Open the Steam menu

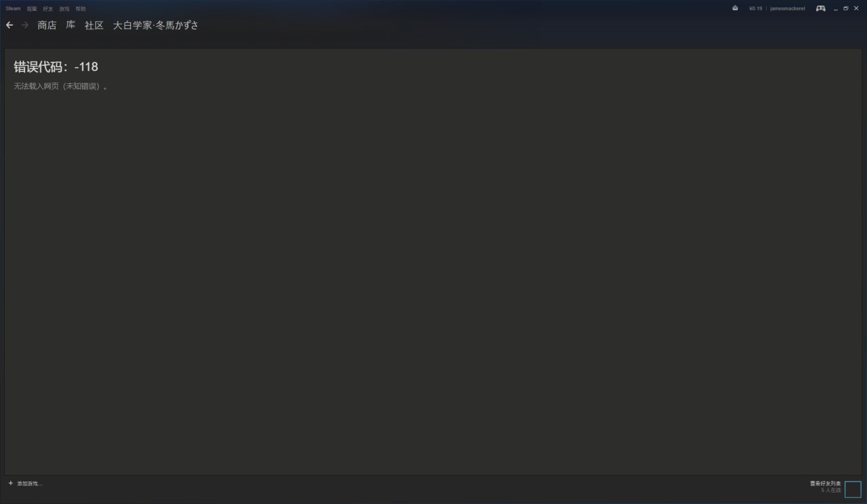[13, 9]
